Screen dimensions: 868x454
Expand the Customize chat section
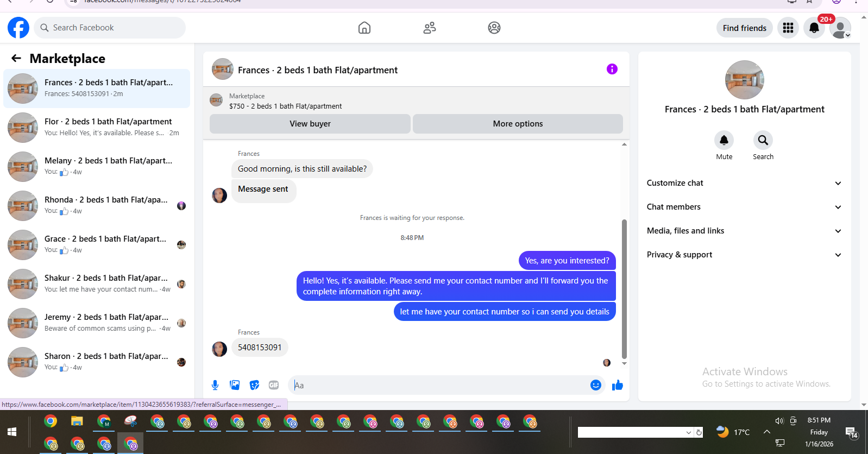click(744, 183)
